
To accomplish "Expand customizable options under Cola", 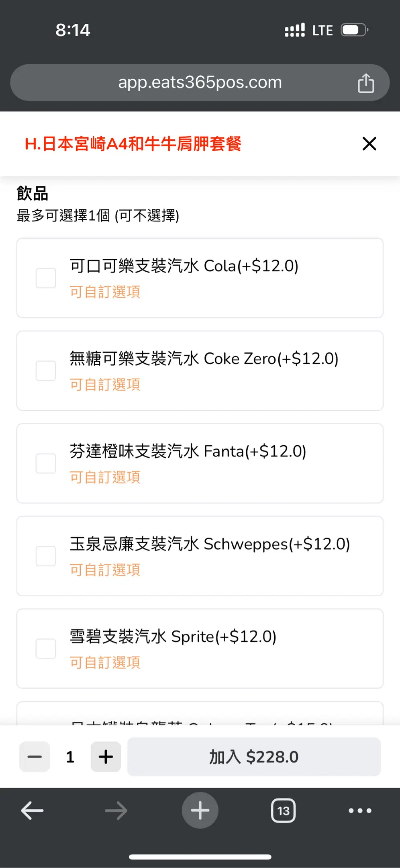I will tap(105, 292).
